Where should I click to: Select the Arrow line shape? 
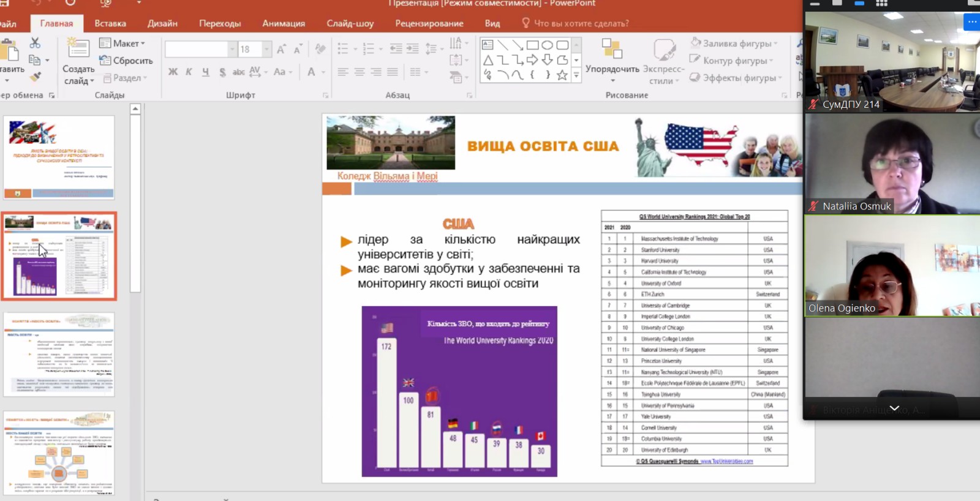point(518,45)
